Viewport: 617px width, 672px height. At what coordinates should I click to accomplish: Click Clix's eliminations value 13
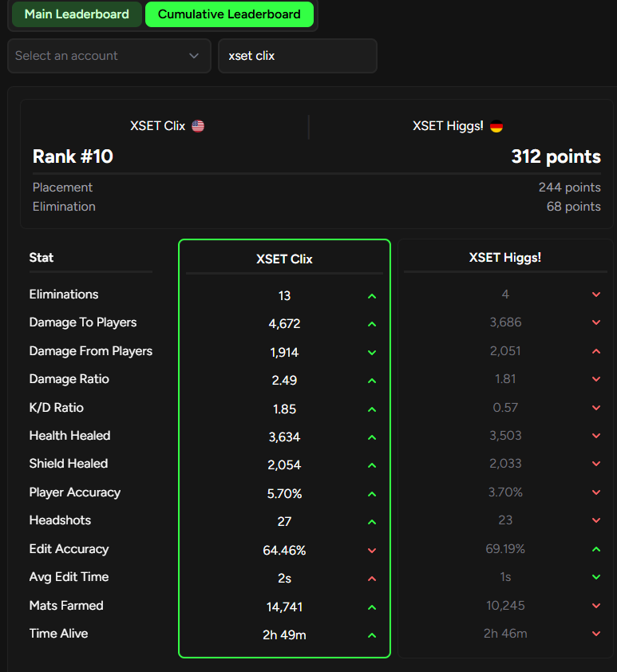click(284, 296)
